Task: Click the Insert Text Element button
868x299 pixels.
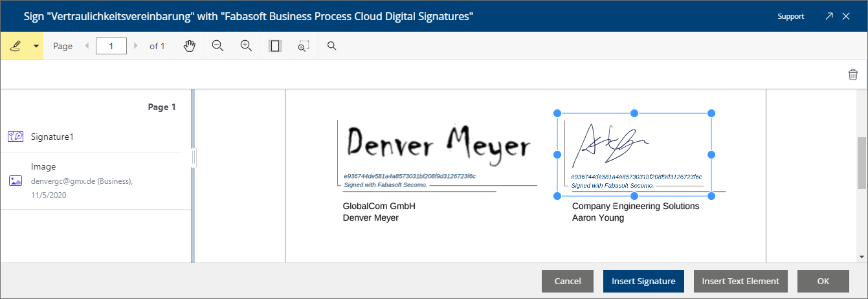Action: pos(740,281)
